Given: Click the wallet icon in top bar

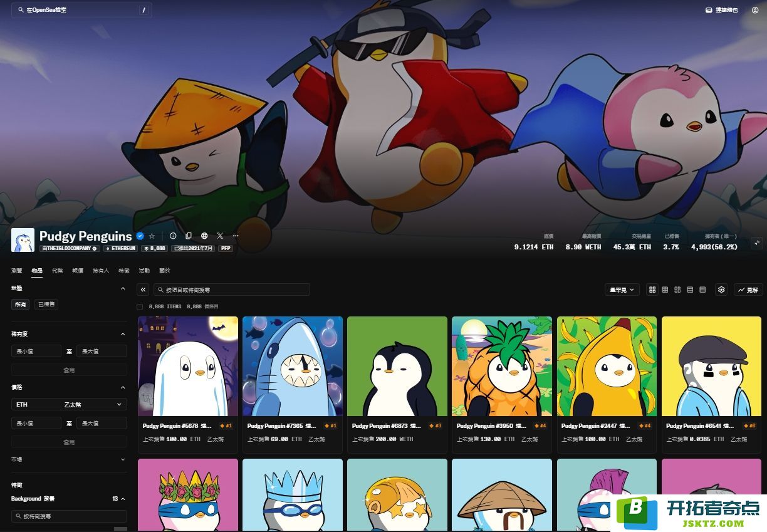Looking at the screenshot, I should point(709,10).
